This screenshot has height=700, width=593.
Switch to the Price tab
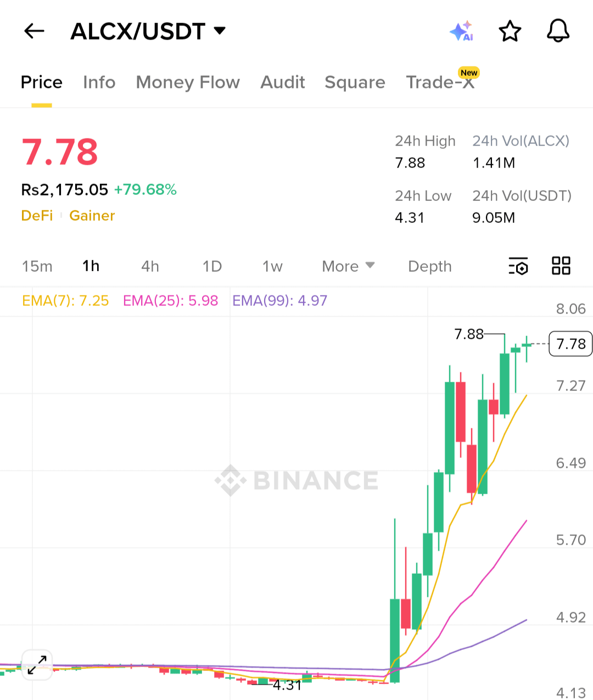pyautogui.click(x=42, y=82)
